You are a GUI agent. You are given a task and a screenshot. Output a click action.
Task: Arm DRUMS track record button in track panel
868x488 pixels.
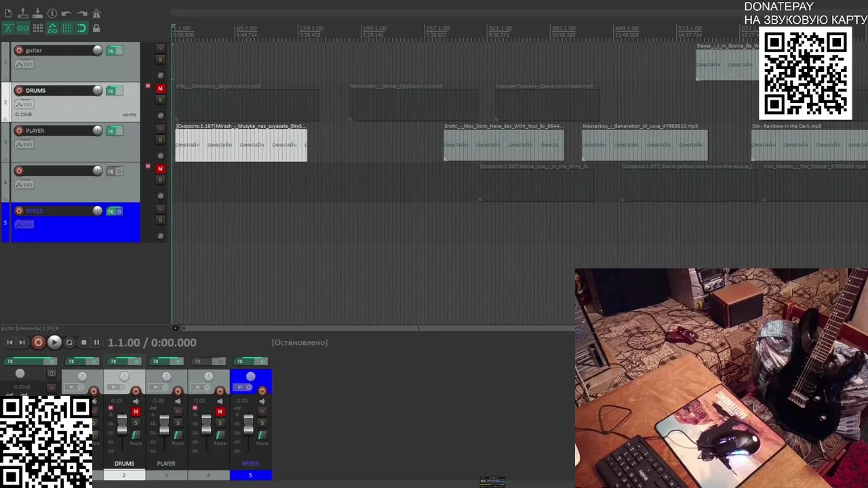(19, 90)
